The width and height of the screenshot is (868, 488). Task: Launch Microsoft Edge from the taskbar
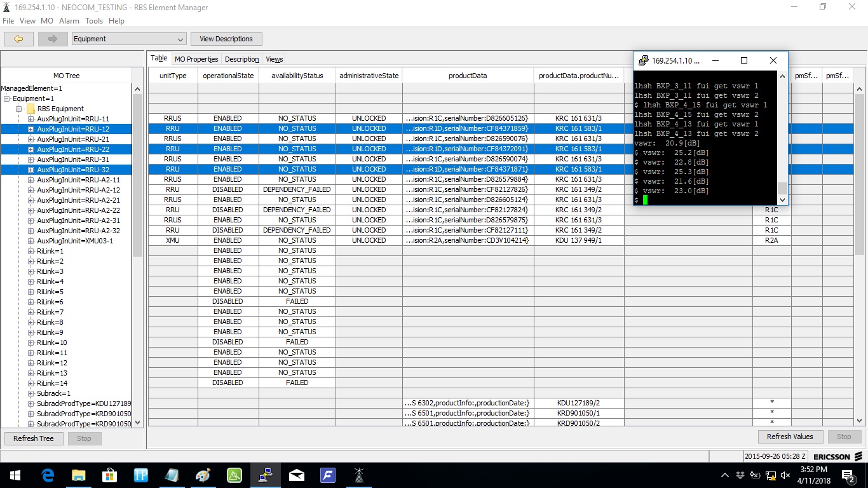48,475
